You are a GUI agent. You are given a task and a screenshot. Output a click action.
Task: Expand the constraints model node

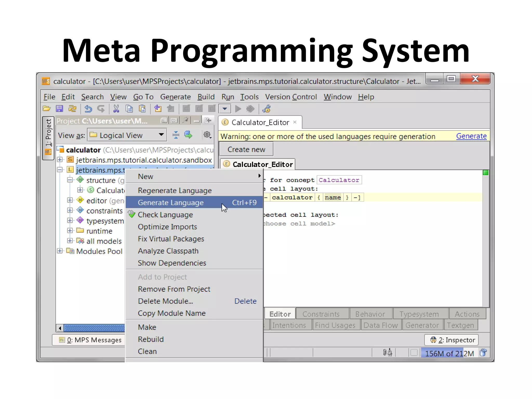pyautogui.click(x=70, y=210)
